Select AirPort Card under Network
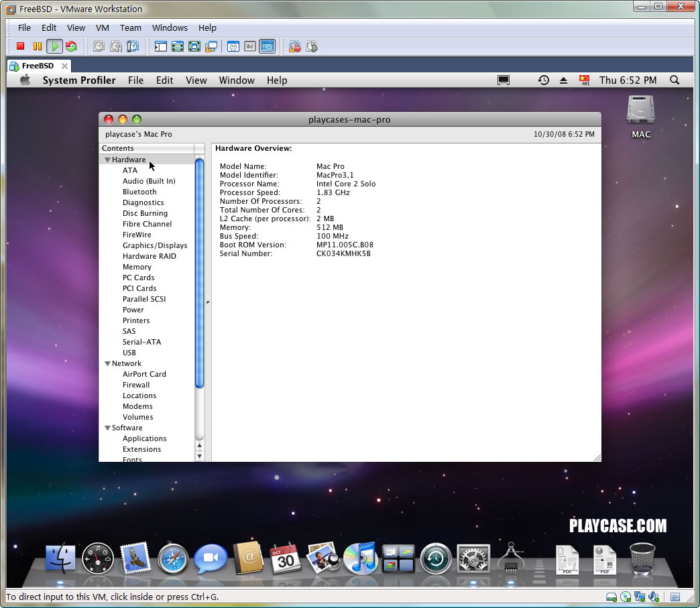700x608 pixels. coord(144,374)
